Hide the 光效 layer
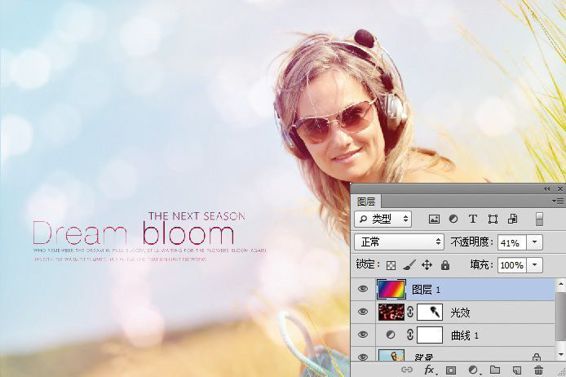The image size is (566, 377). tap(363, 312)
